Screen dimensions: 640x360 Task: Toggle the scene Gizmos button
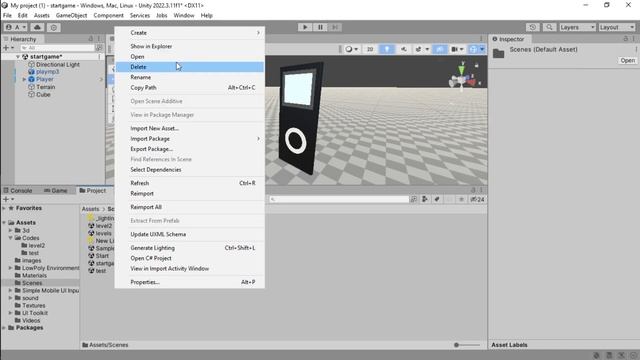(473, 49)
